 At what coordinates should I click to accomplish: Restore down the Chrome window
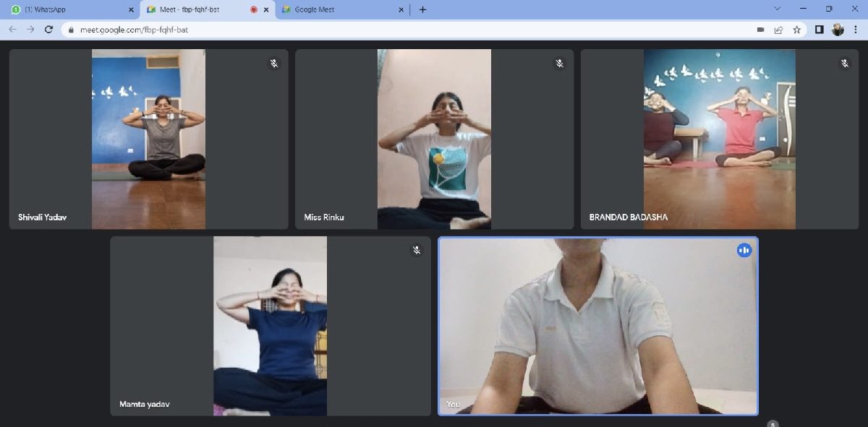tap(829, 9)
